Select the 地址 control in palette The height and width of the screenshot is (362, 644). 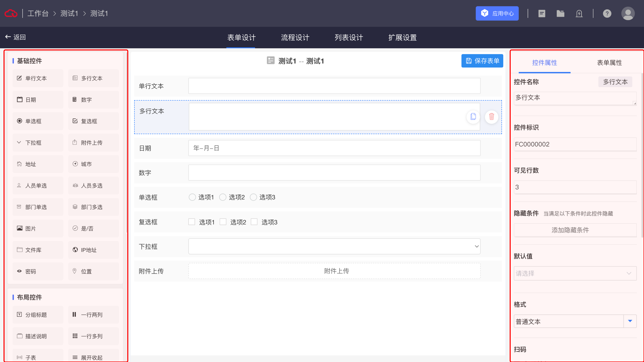point(38,164)
